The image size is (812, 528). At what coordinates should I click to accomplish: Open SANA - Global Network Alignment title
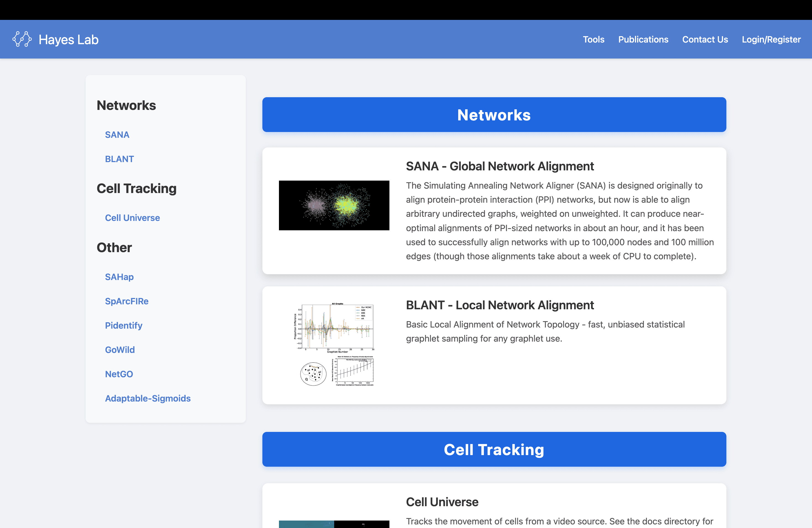[499, 166]
